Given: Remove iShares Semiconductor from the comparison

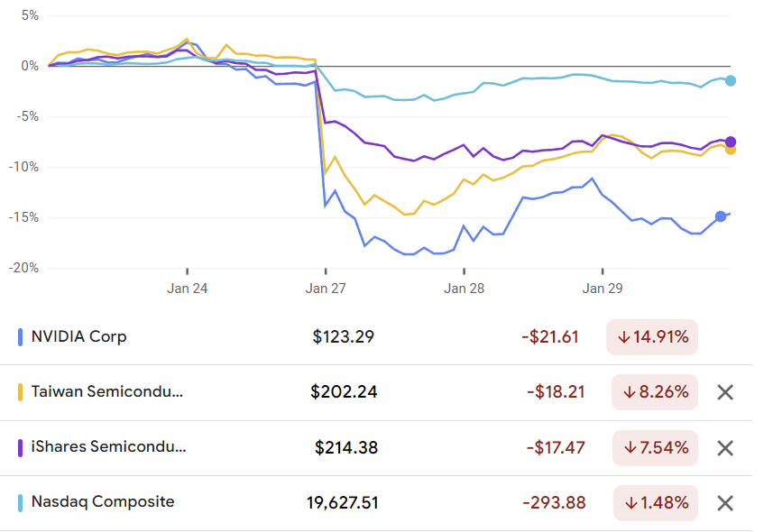Looking at the screenshot, I should pos(725,448).
